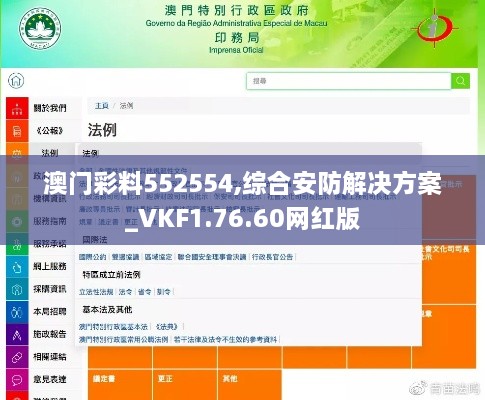Open the 聯合國安全理事會決議 link

click(212, 257)
